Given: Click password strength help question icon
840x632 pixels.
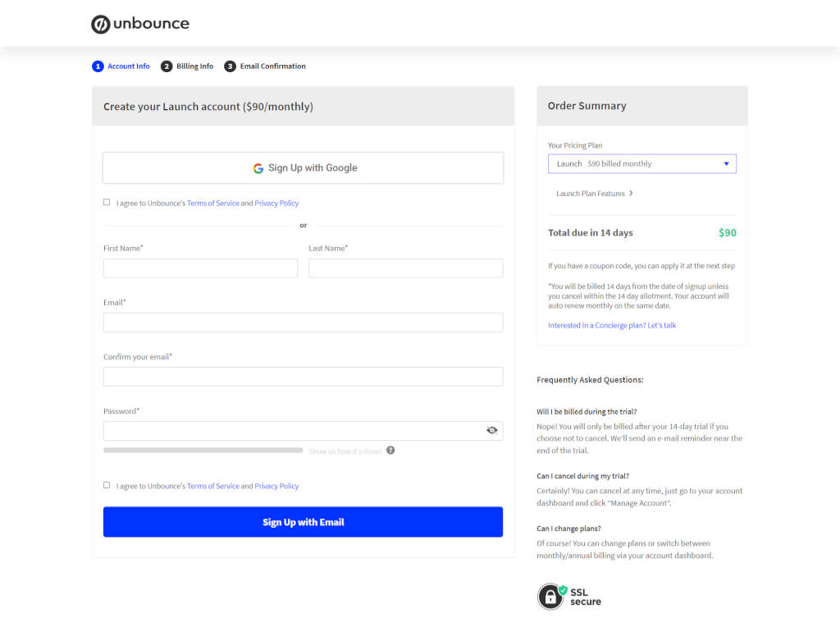Looking at the screenshot, I should [390, 451].
